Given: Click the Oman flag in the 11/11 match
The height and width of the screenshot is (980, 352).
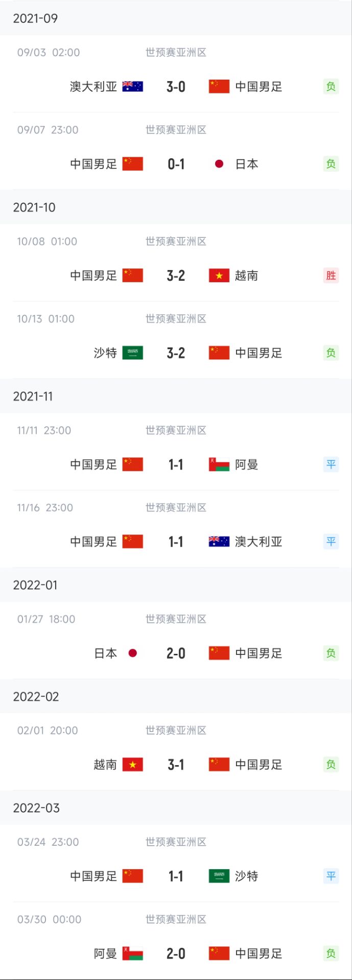Looking at the screenshot, I should [219, 464].
